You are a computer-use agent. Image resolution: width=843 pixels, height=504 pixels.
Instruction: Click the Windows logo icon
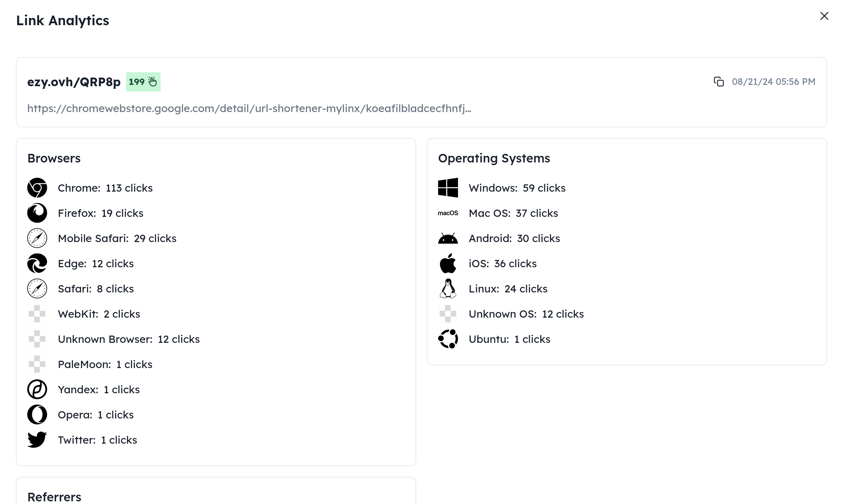[448, 187]
